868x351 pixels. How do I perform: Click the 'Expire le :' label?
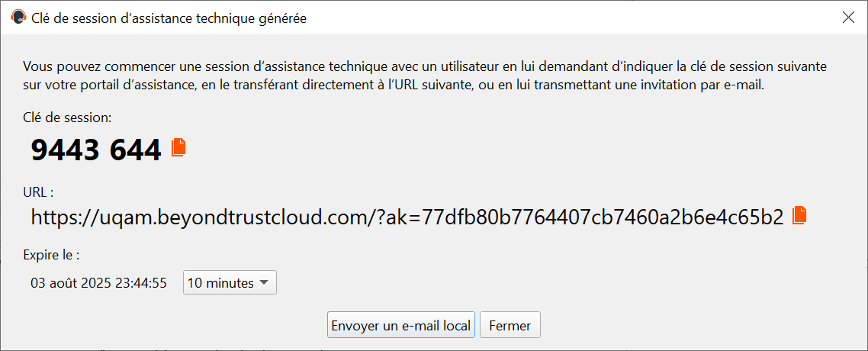(x=51, y=255)
